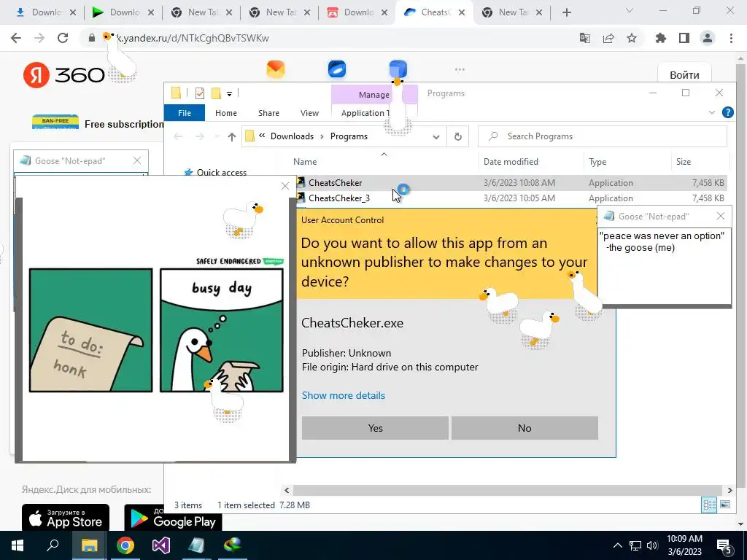Open Chrome tab search dropdown arrow
This screenshot has width=747, height=560.
[x=630, y=10]
